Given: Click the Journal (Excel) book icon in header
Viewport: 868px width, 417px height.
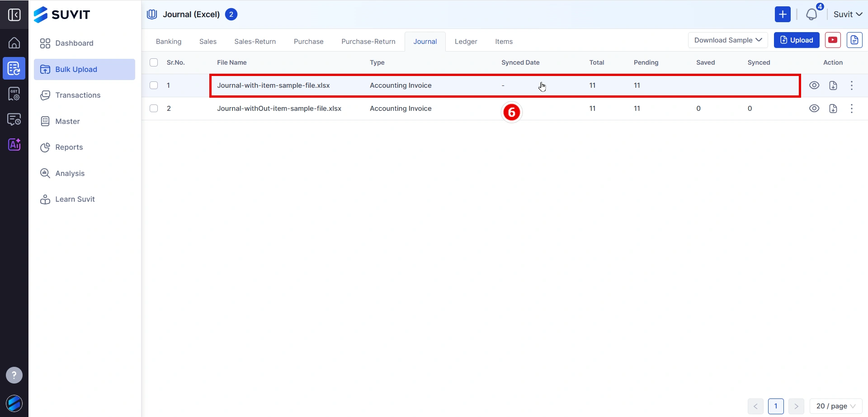Looking at the screenshot, I should click(152, 14).
